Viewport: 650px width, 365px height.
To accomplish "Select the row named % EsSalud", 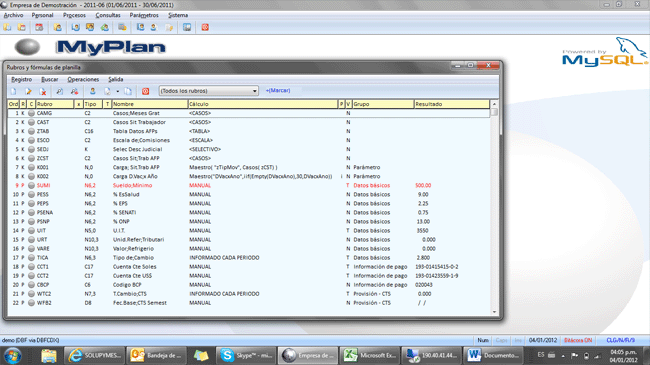I will (x=249, y=195).
